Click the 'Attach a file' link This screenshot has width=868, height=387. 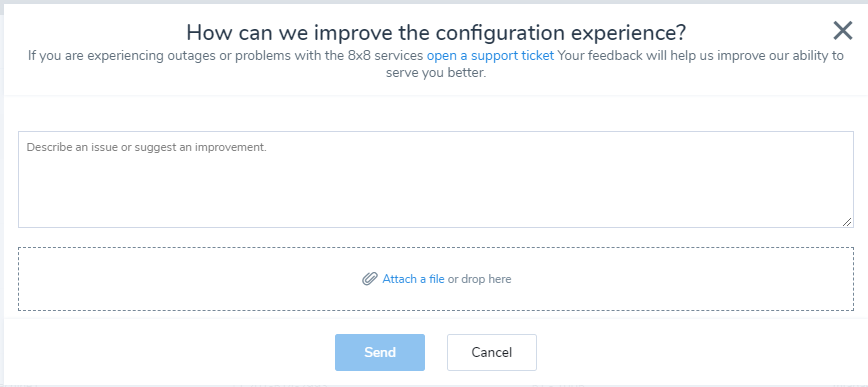pyautogui.click(x=413, y=279)
